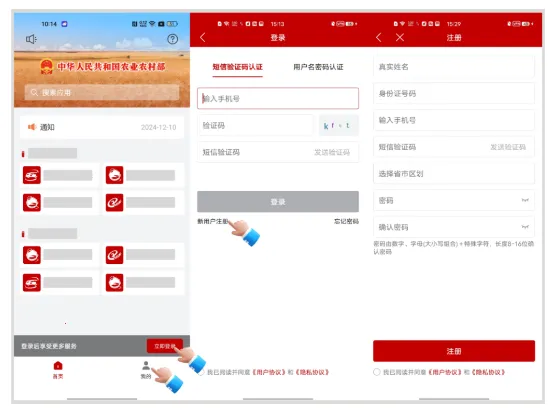Open the e-shaped app icon in the second app group
Screen dimensions: 551x411
[x=115, y=255]
